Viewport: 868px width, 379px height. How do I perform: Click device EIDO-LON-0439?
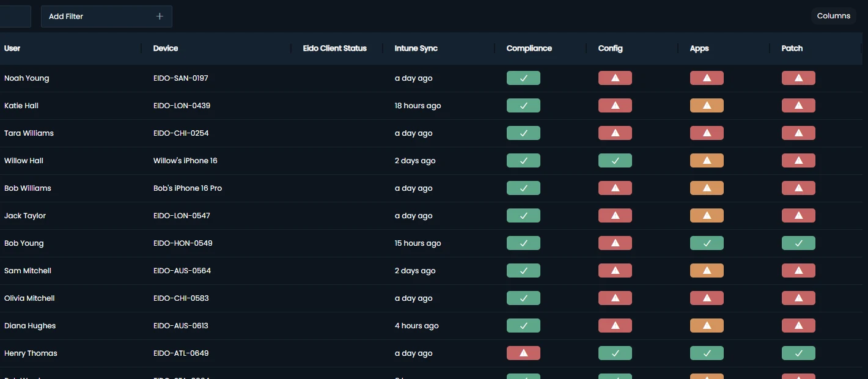pyautogui.click(x=182, y=106)
